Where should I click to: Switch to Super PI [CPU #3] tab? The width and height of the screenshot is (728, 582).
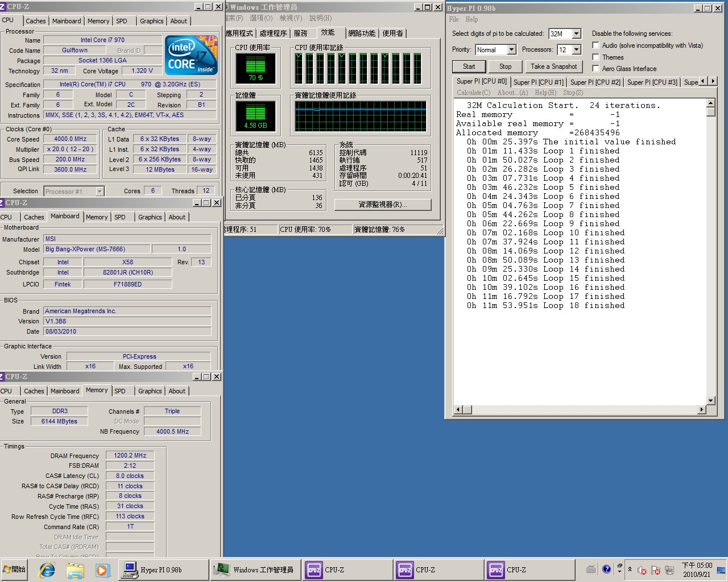[x=652, y=82]
